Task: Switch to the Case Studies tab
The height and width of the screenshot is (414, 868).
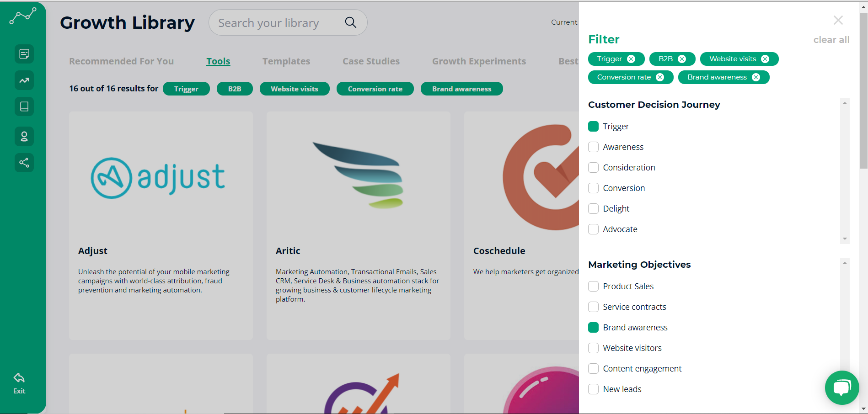Action: [371, 61]
